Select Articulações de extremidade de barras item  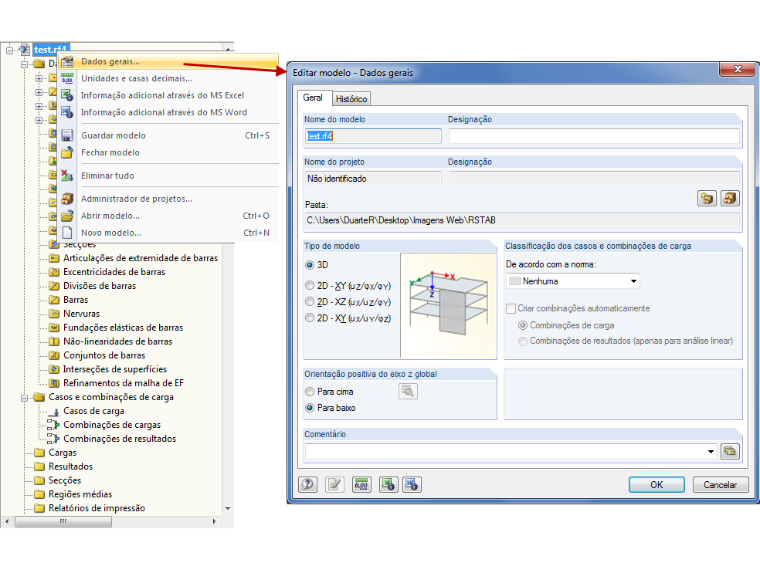[140, 258]
